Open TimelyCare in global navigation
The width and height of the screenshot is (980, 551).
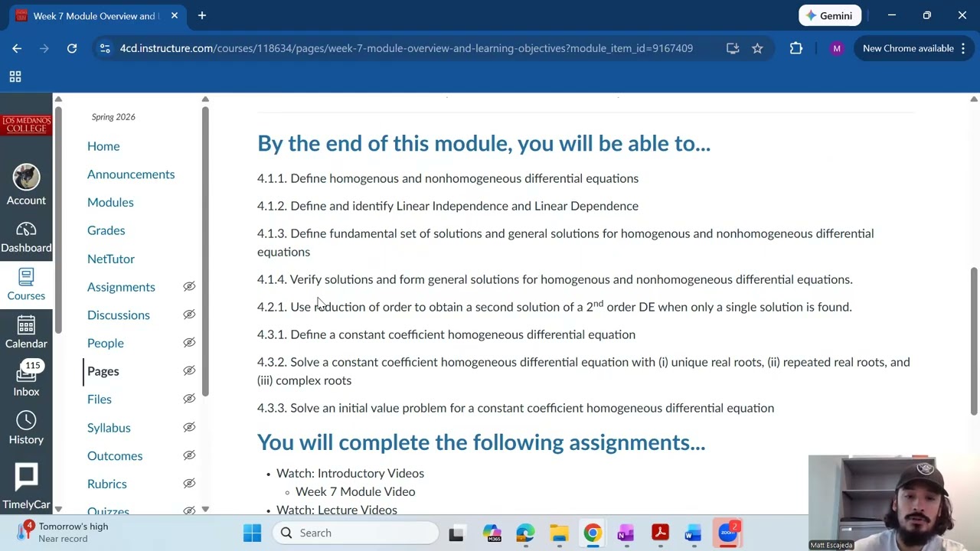[x=26, y=487]
